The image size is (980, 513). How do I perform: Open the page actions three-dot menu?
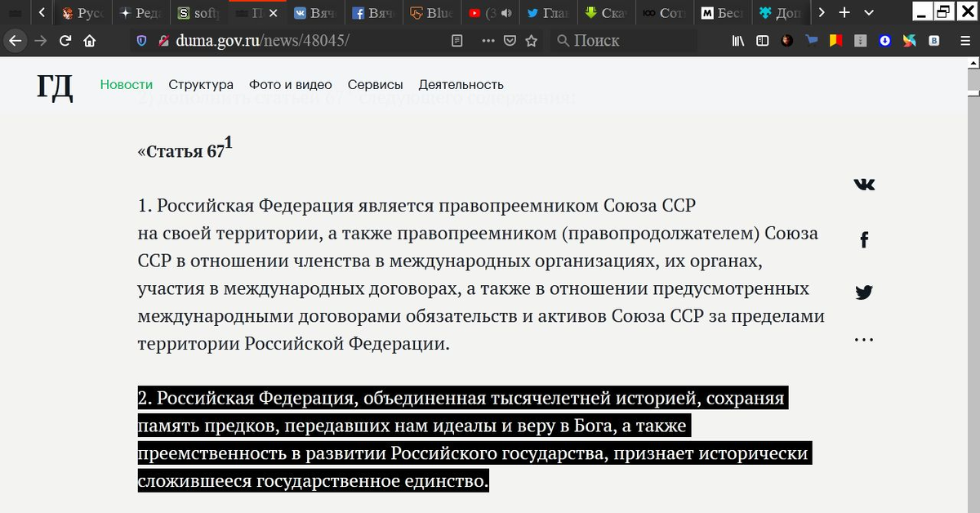(488, 40)
